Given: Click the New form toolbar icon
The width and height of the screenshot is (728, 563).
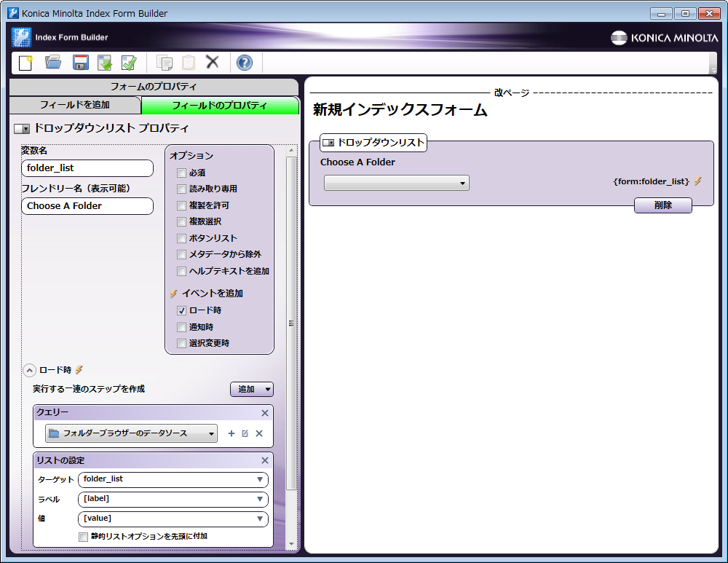Looking at the screenshot, I should tap(26, 62).
